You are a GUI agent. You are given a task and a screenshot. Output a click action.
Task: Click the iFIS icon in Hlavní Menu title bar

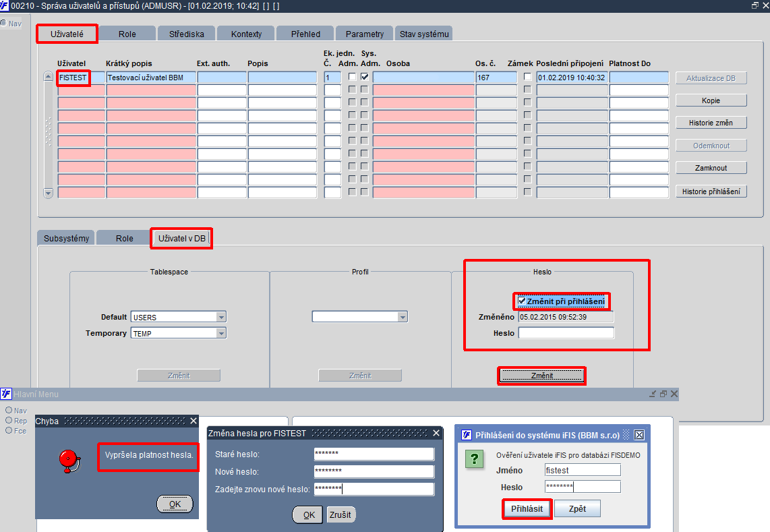(6, 394)
